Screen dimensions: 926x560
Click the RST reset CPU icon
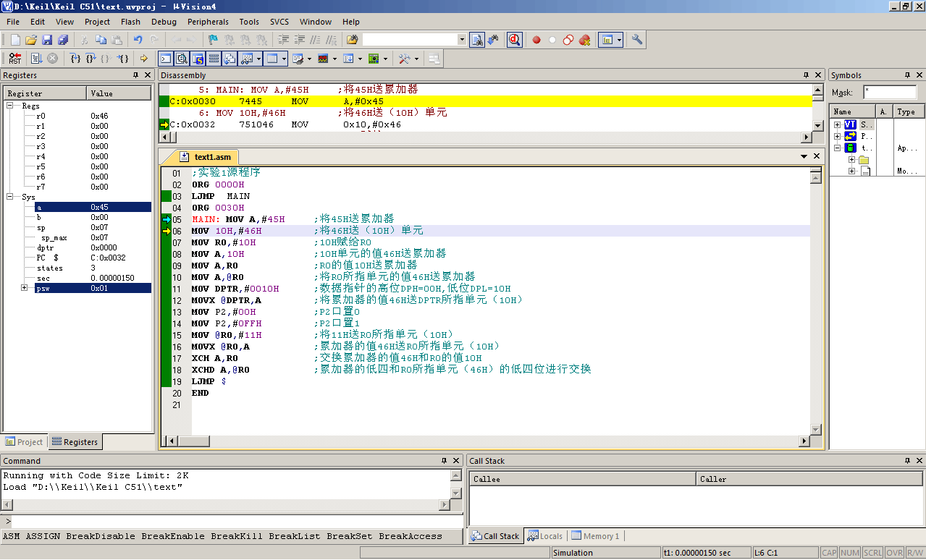pyautogui.click(x=14, y=59)
